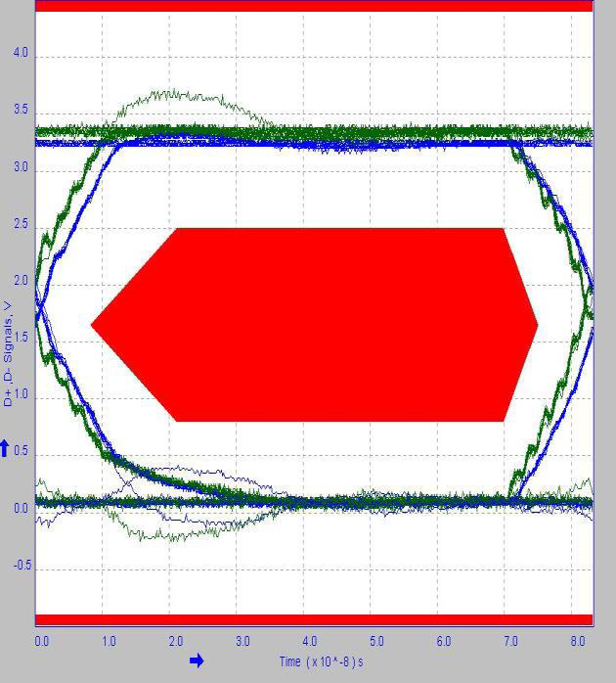Click the 8.0 tick label on time axis
This screenshot has width=616, height=683.
tap(577, 642)
